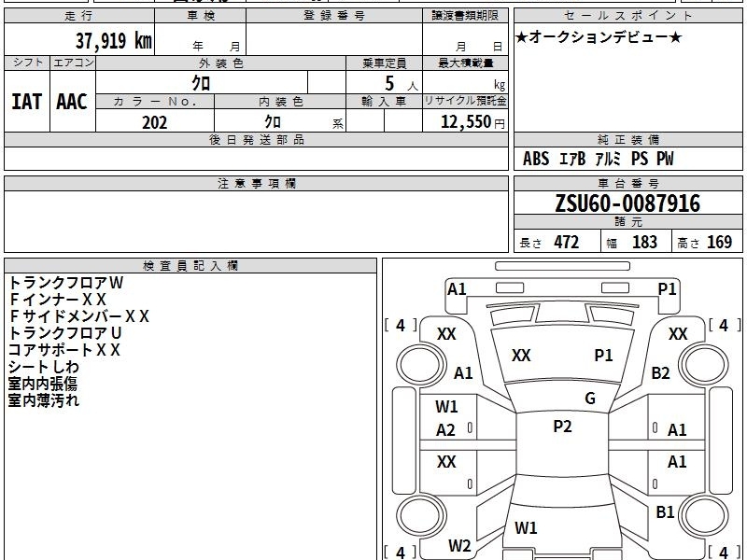Select the IAT shift value
Viewport: 747px width, 560px height.
[27, 102]
